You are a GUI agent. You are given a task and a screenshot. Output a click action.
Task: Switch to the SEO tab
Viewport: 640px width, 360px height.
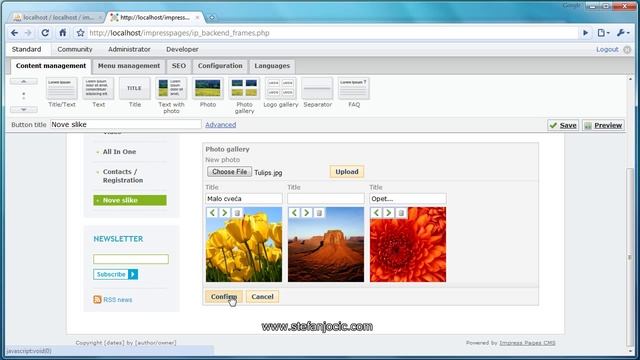point(179,66)
